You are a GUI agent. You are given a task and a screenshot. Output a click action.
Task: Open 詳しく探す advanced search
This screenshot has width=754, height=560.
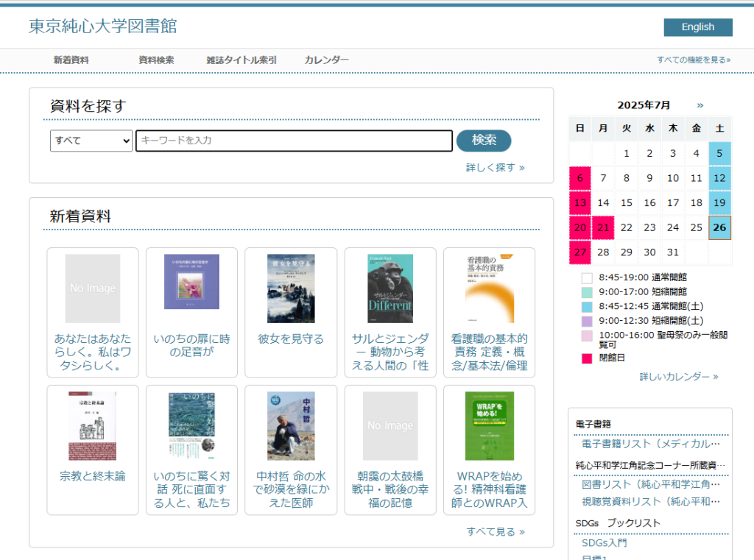pyautogui.click(x=495, y=168)
